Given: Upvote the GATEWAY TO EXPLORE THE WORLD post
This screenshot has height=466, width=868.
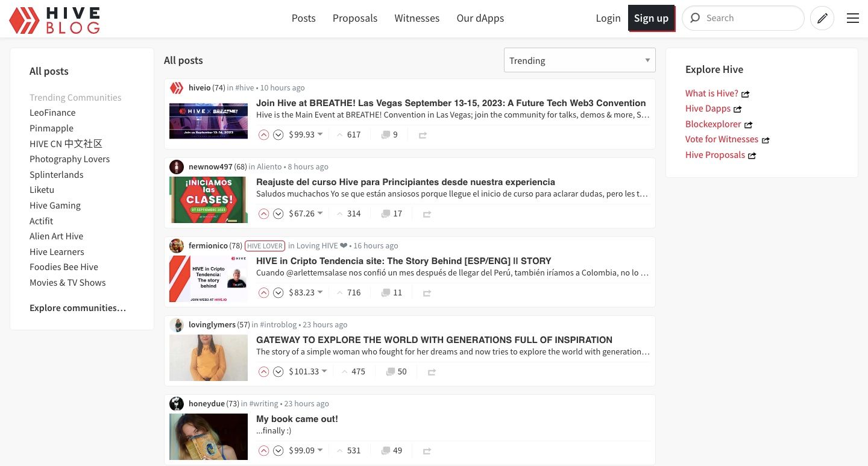Looking at the screenshot, I should 263,371.
